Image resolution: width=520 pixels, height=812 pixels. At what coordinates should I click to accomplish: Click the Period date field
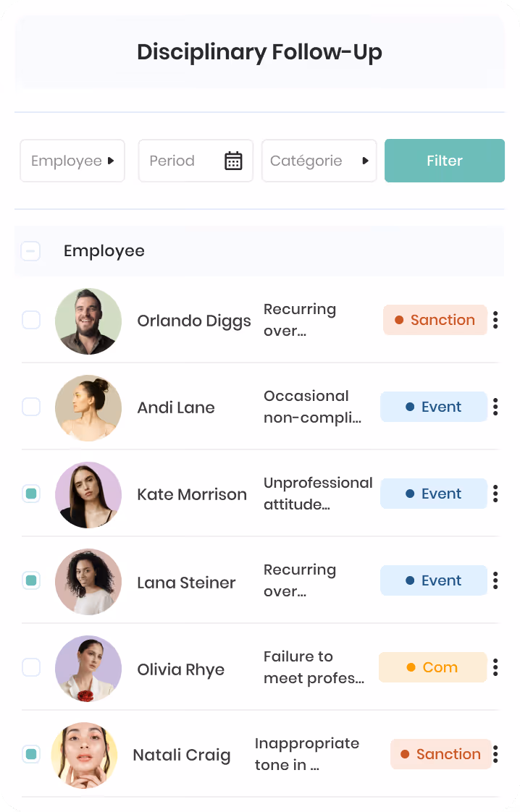point(196,161)
